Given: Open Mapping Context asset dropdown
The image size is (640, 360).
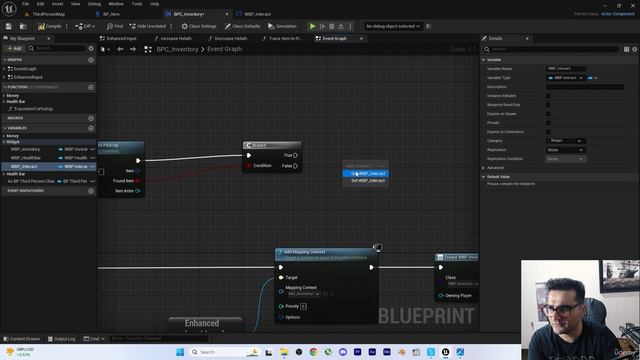Looking at the screenshot, I should pyautogui.click(x=304, y=294).
